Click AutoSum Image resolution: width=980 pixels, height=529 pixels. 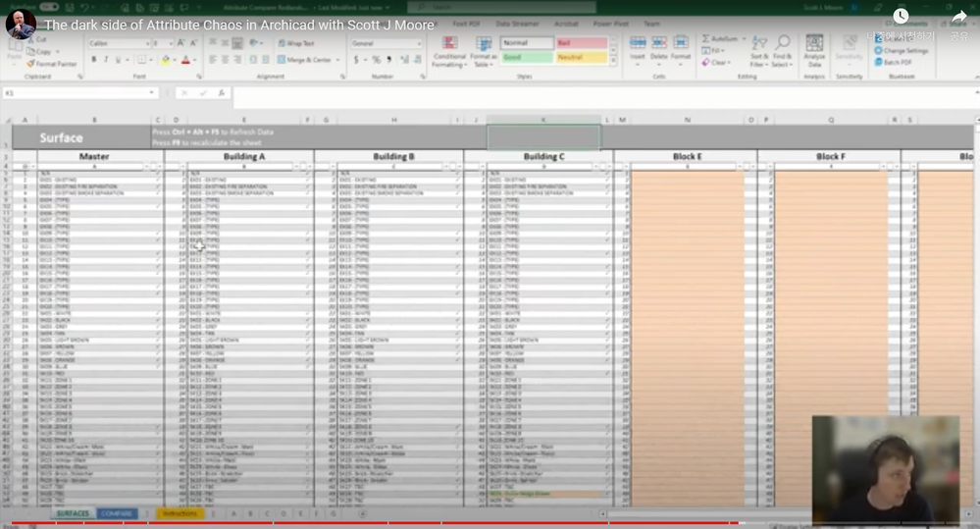721,39
